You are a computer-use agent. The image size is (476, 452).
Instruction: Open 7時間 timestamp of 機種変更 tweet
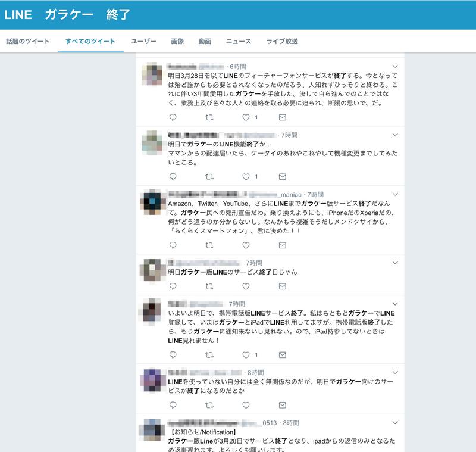[289, 135]
